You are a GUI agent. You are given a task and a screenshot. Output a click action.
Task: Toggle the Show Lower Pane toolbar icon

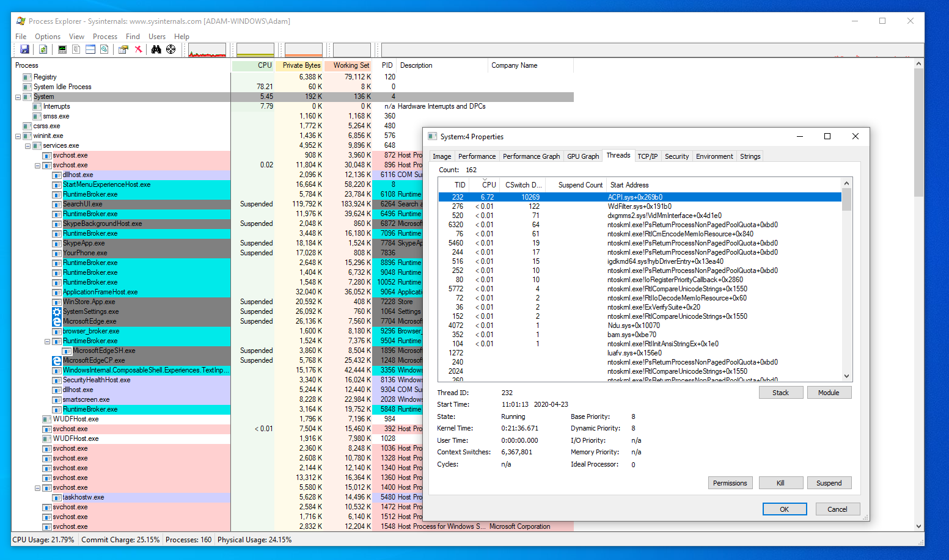point(90,49)
